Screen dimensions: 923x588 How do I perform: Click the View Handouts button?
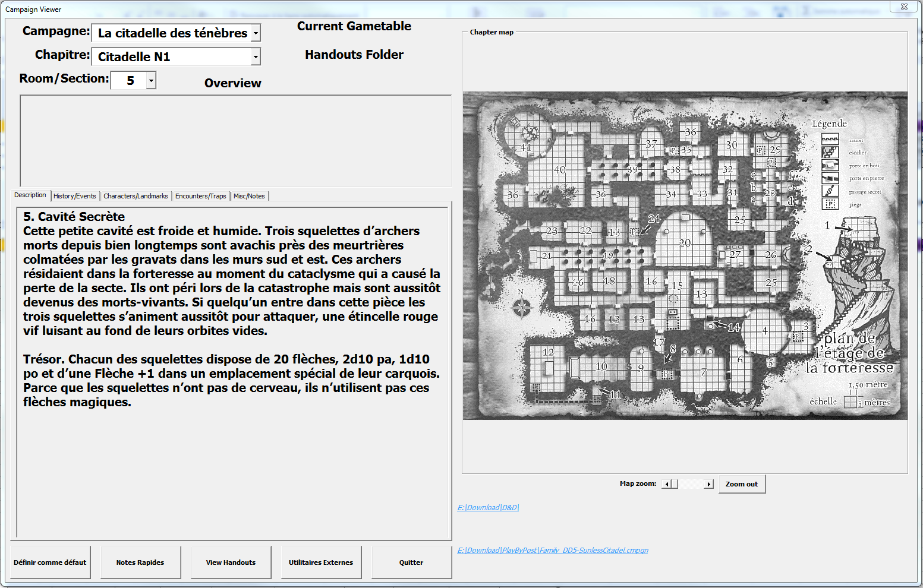pyautogui.click(x=231, y=562)
